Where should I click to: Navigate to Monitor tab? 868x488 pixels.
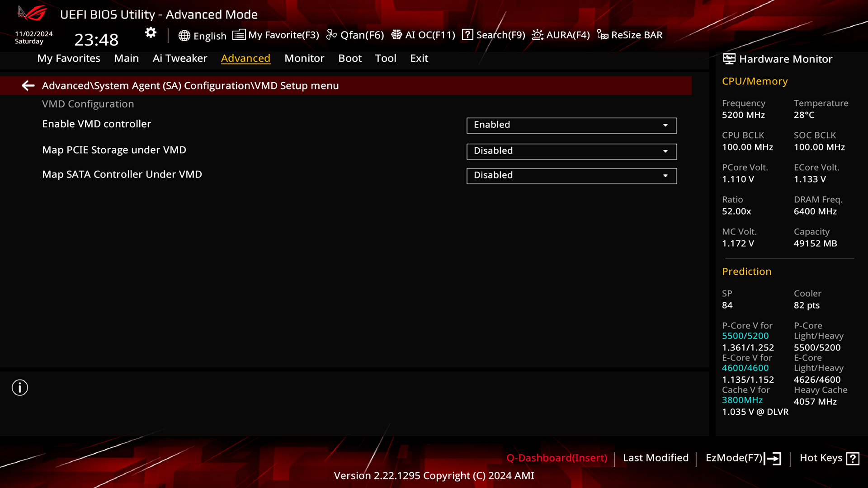click(304, 58)
